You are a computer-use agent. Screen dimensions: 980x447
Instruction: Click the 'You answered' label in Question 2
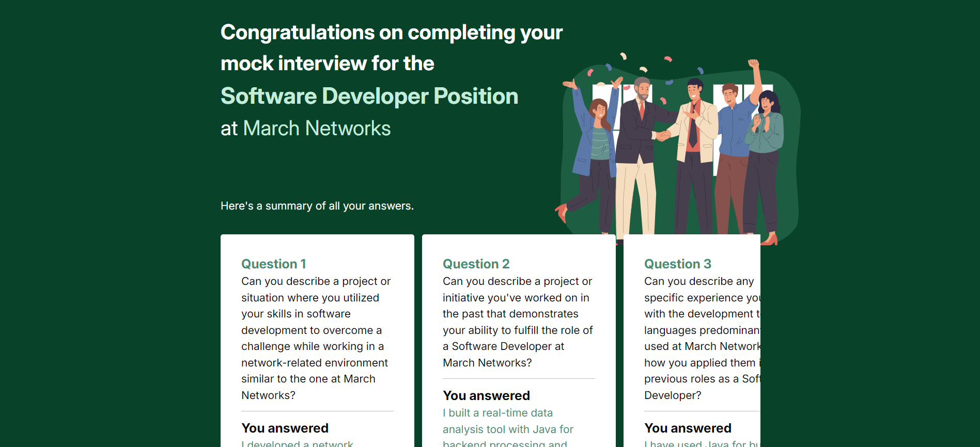coord(486,395)
